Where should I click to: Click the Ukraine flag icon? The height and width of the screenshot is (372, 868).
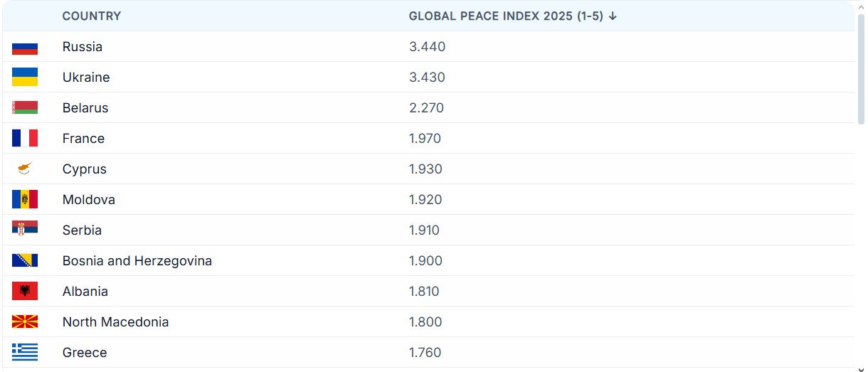25,78
